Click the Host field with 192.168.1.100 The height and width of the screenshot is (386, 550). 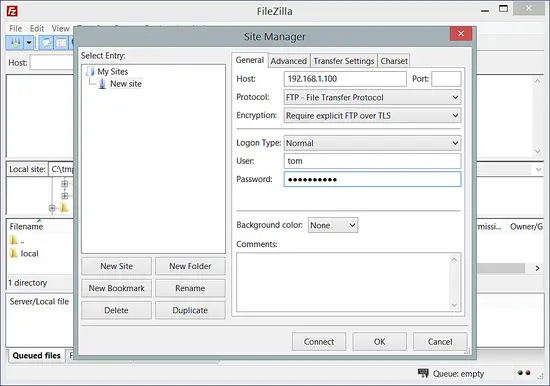[x=345, y=79]
